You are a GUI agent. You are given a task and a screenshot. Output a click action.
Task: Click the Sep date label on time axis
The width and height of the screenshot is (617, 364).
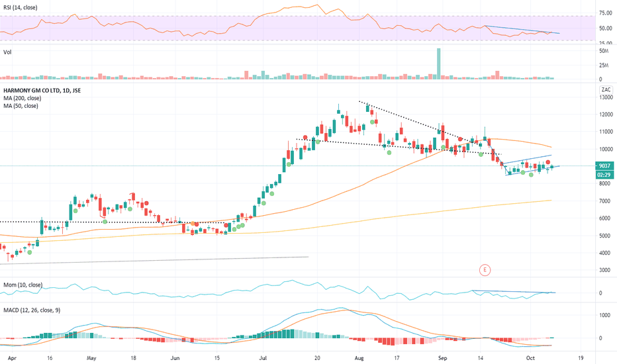(x=443, y=358)
